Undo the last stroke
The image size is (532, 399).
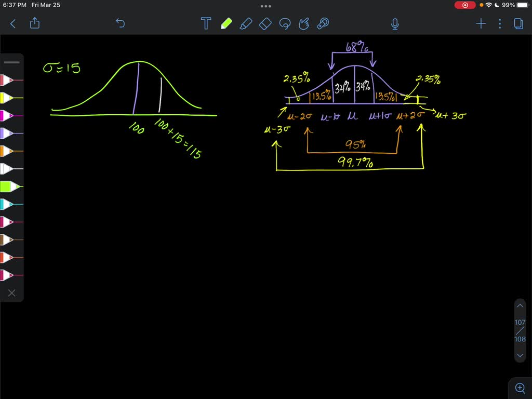click(x=120, y=23)
